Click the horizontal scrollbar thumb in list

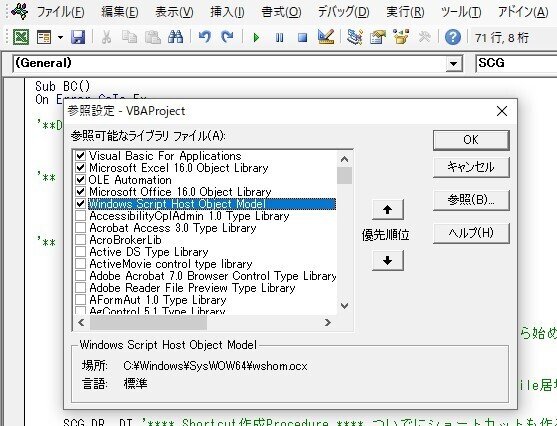tap(148, 323)
